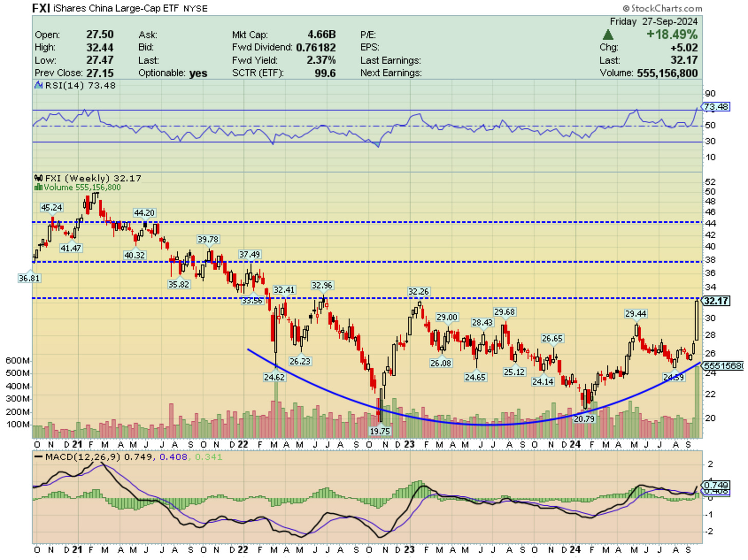Click the RSI axis value tag 73.48
Image resolution: width=748 pixels, height=560 pixels.
pyautogui.click(x=716, y=107)
